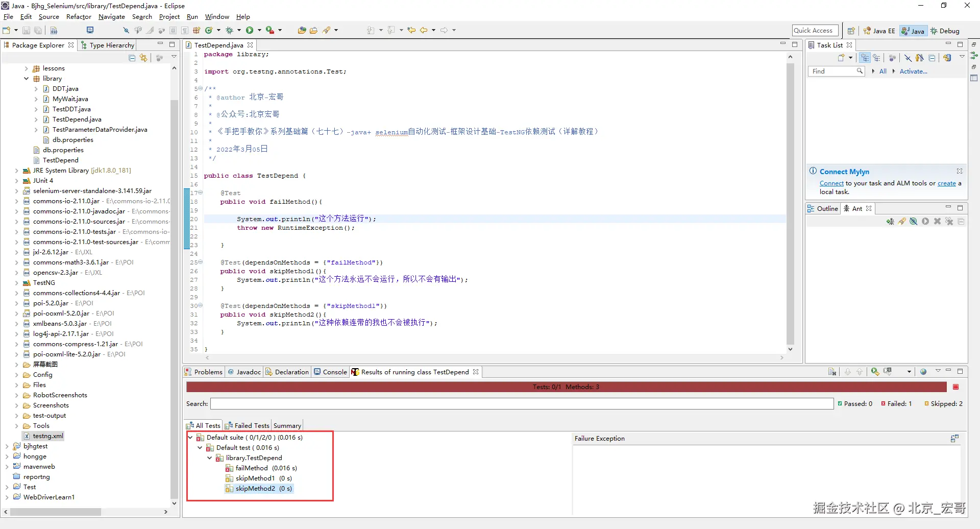Viewport: 980px width, 529px height.
Task: Click the red stop square in results
Action: coord(956,387)
